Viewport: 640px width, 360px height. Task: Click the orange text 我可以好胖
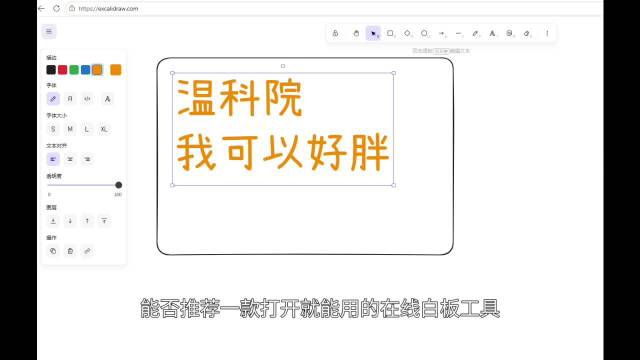pyautogui.click(x=282, y=152)
